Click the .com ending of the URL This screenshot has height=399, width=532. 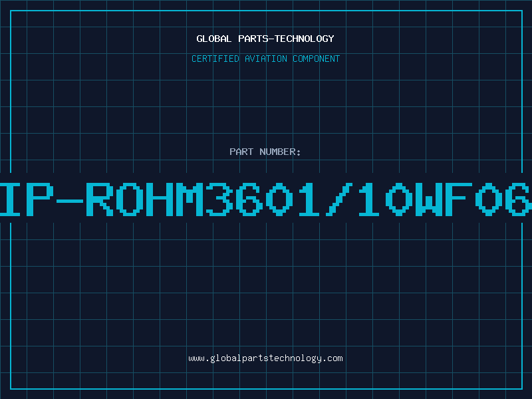(x=332, y=358)
